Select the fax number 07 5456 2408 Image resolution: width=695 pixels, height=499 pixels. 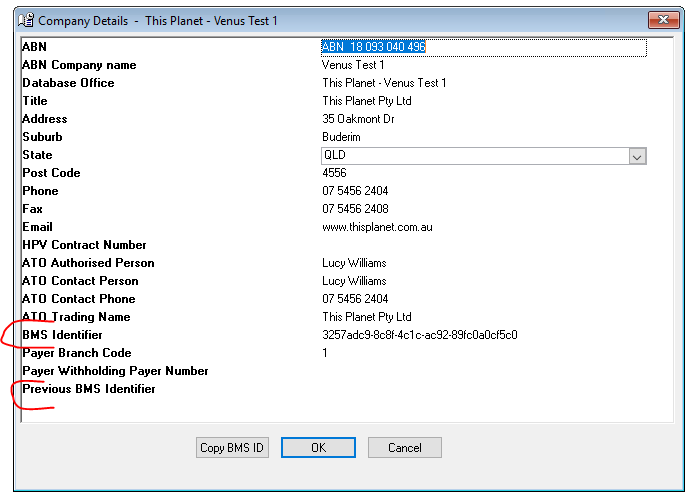[x=355, y=209]
